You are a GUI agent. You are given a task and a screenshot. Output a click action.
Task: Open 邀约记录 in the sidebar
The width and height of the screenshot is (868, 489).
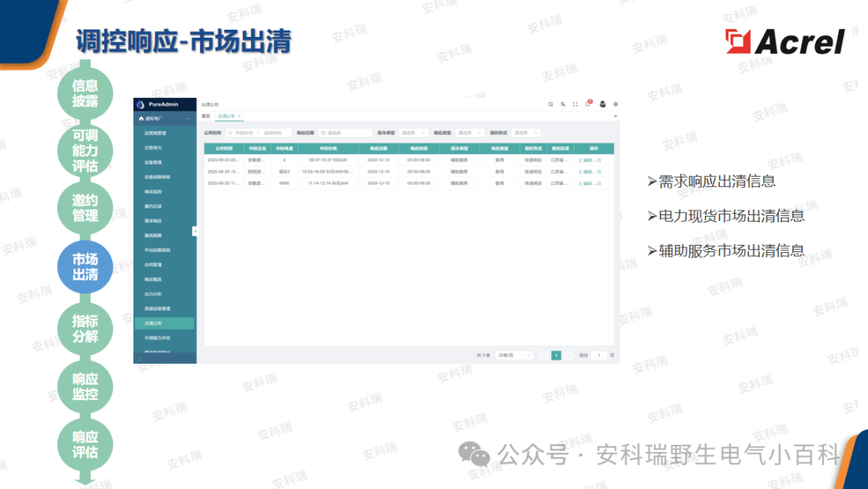pyautogui.click(x=154, y=206)
